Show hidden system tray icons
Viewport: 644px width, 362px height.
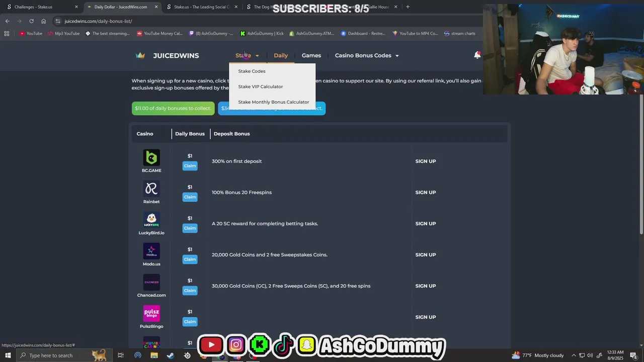click(x=574, y=355)
